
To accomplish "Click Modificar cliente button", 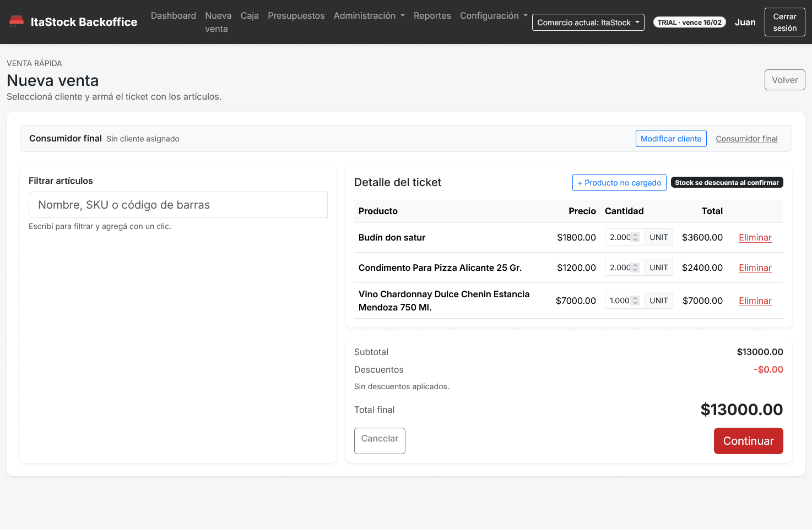I will (x=671, y=139).
